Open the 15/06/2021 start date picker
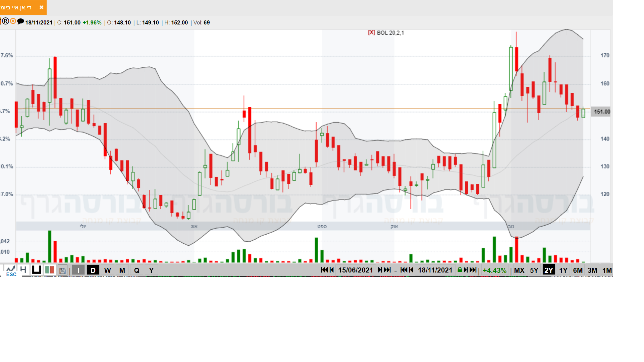644x362 pixels. [x=355, y=270]
